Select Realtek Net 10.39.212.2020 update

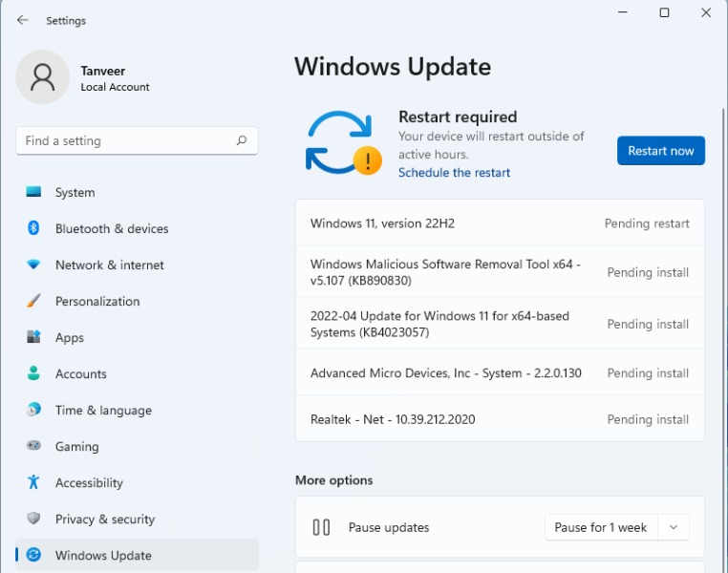tap(500, 419)
